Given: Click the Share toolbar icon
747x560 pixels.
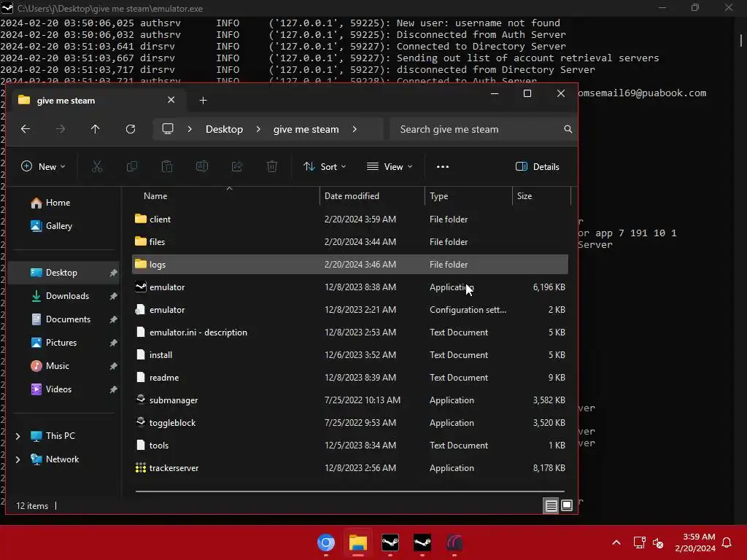Looking at the screenshot, I should pyautogui.click(x=237, y=167).
